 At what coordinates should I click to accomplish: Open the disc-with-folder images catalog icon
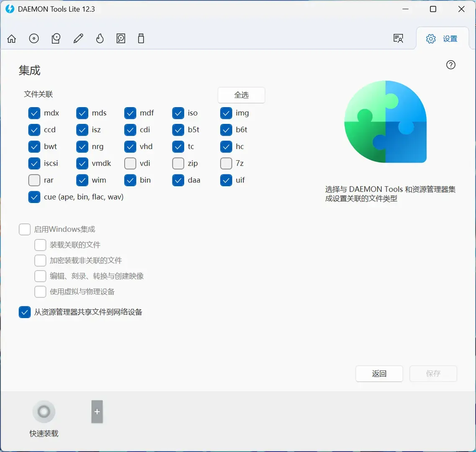(56, 39)
